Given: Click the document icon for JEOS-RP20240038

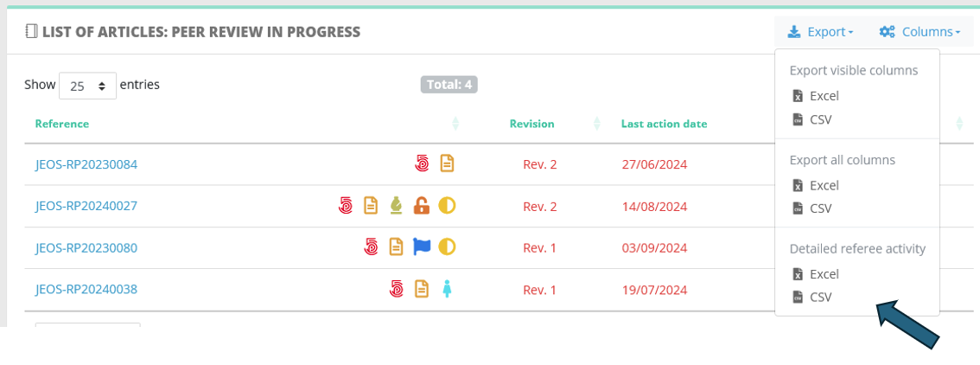Looking at the screenshot, I should (422, 289).
